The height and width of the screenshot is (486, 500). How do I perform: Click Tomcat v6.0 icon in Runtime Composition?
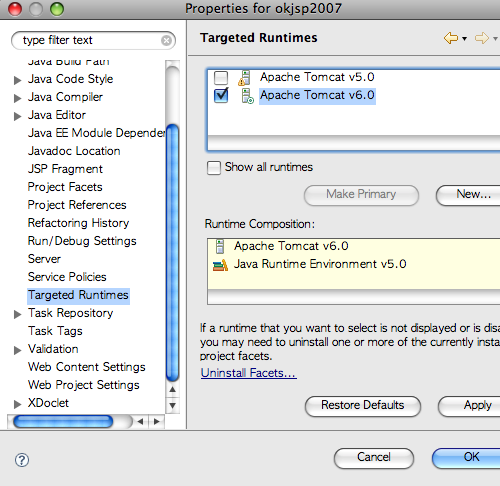coord(220,246)
